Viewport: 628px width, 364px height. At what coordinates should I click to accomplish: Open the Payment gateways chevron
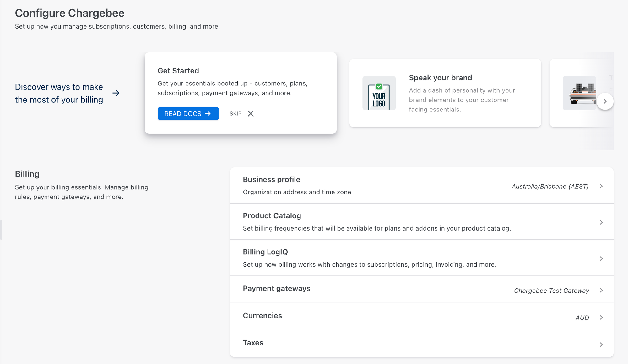tap(601, 290)
